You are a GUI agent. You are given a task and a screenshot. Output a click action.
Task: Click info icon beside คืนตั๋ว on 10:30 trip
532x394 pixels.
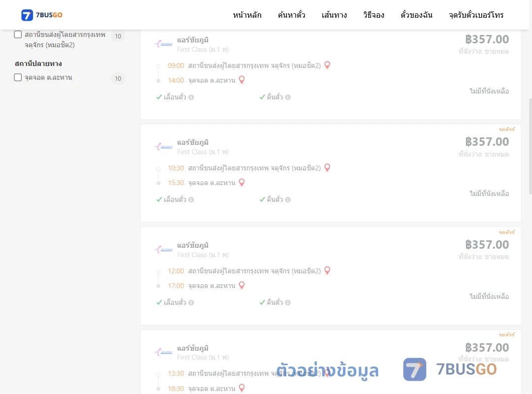(288, 200)
